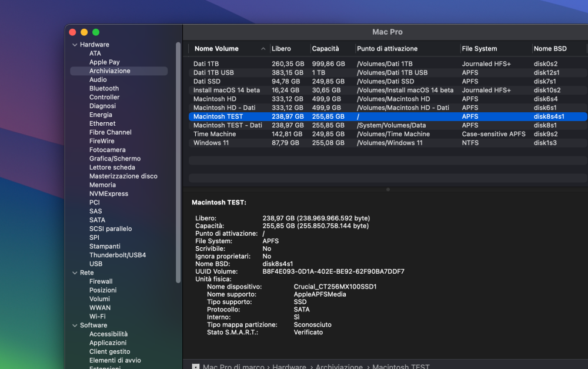Select SPI in the sidebar
Viewport: 588px width, 369px height.
pyautogui.click(x=94, y=237)
